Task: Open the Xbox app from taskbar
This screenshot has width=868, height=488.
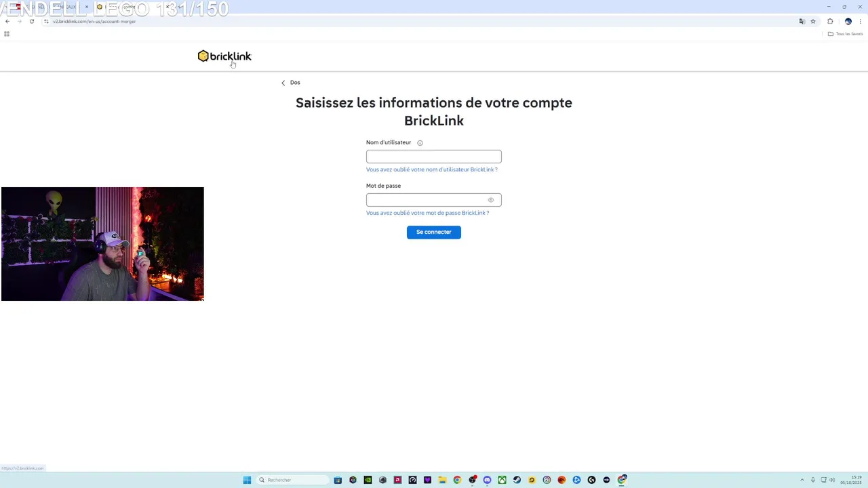Action: pyautogui.click(x=502, y=480)
